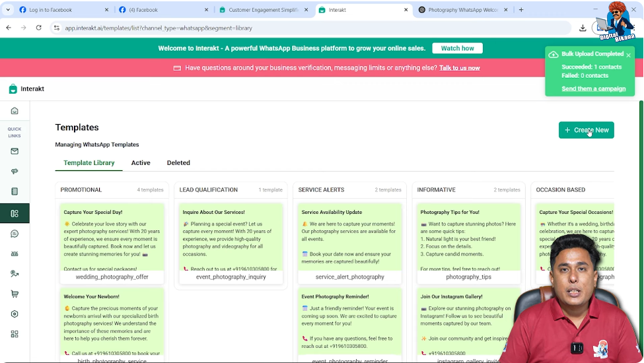Follow the Talk to us now link
Viewport: 644px width, 363px height.
point(459,68)
